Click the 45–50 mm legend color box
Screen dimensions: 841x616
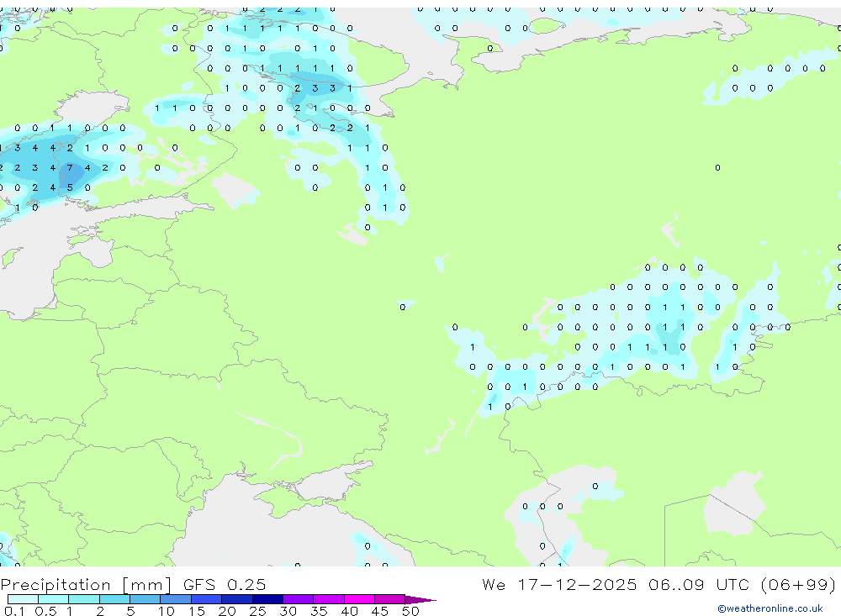pos(390,599)
